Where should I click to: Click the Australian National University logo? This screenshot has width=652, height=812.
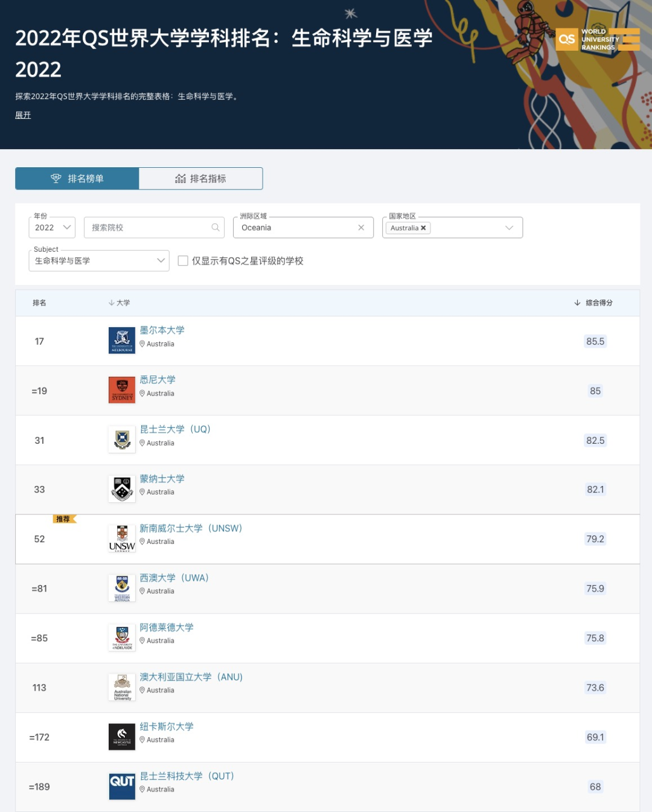[122, 687]
